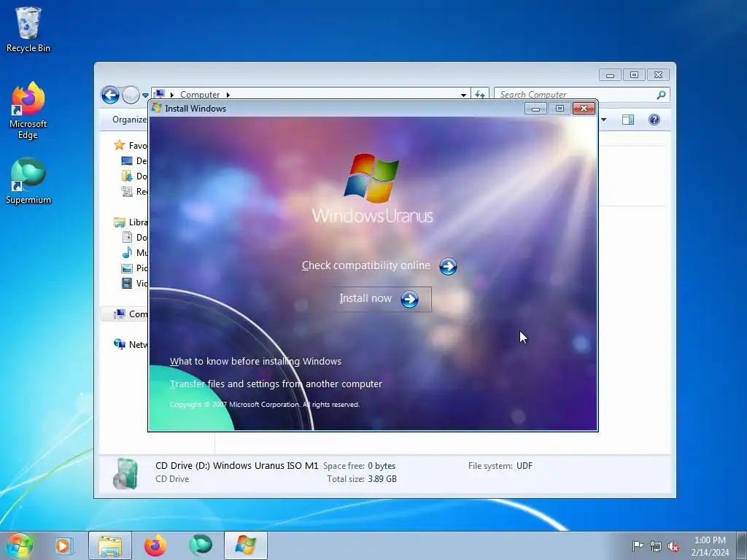Open the Organize menu in Explorer
This screenshot has width=747, height=560.
click(x=129, y=120)
